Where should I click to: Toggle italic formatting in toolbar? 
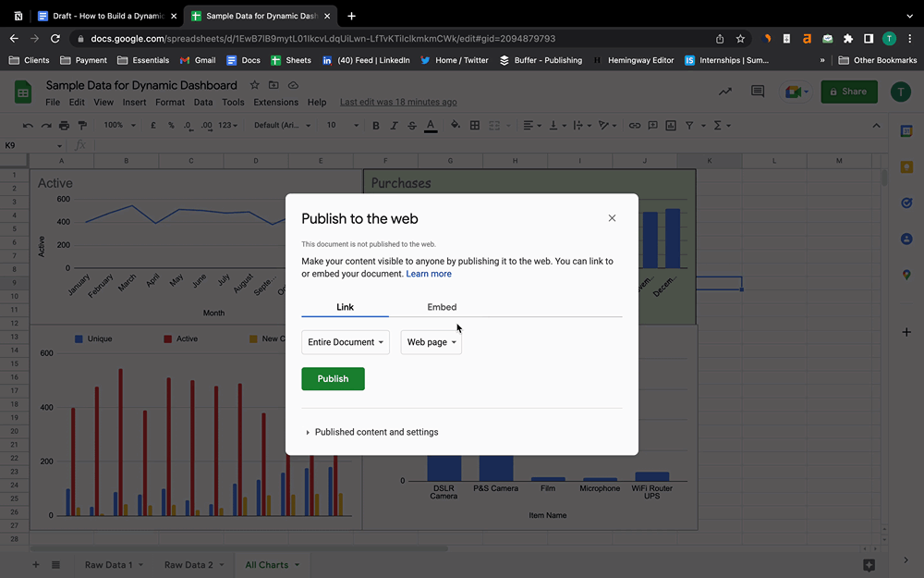point(394,126)
